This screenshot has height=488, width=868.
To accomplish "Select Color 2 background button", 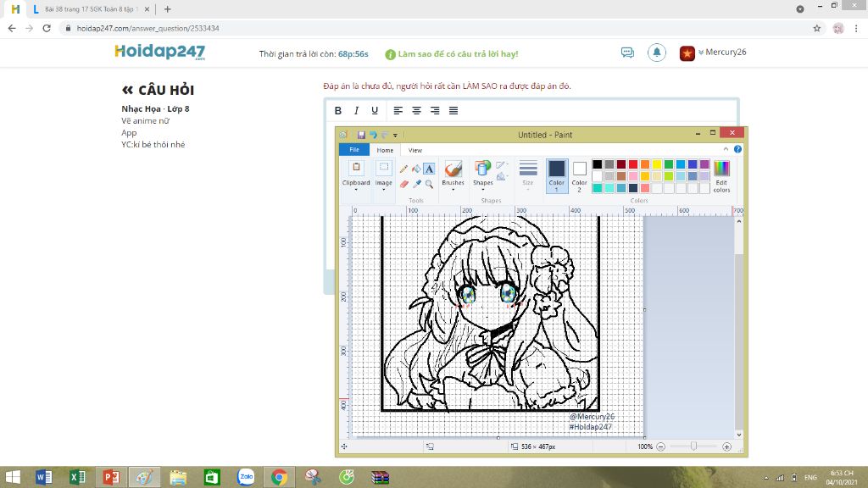I will point(580,176).
